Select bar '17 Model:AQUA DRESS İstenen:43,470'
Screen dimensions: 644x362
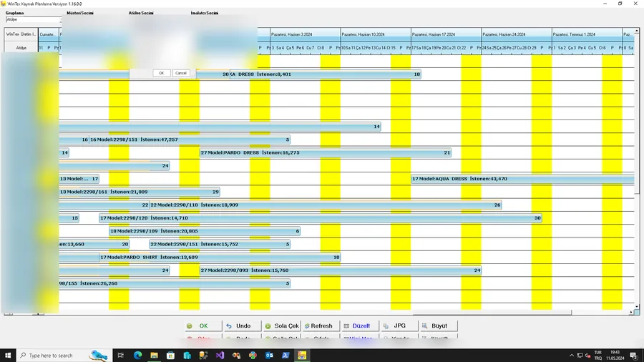coord(522,179)
